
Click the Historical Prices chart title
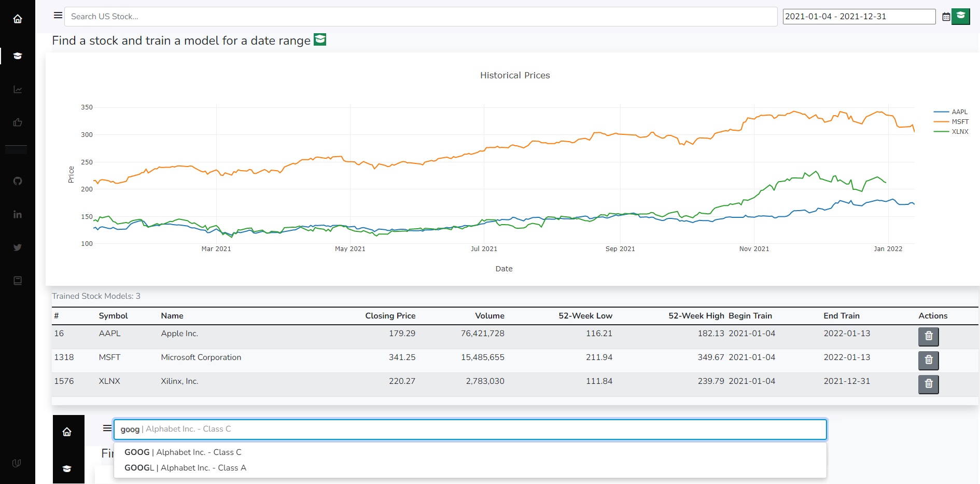click(x=515, y=76)
